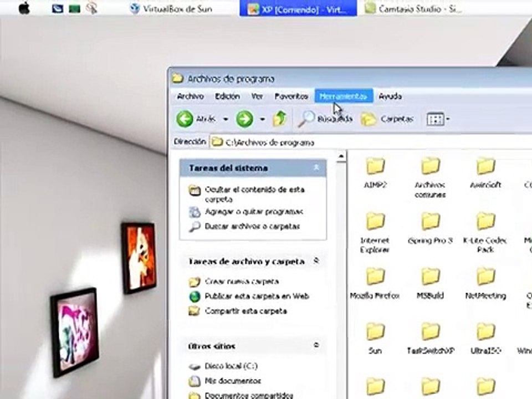Screen dimensions: 532x399
Task: Select the AvinSoft folder
Action: [485, 173]
